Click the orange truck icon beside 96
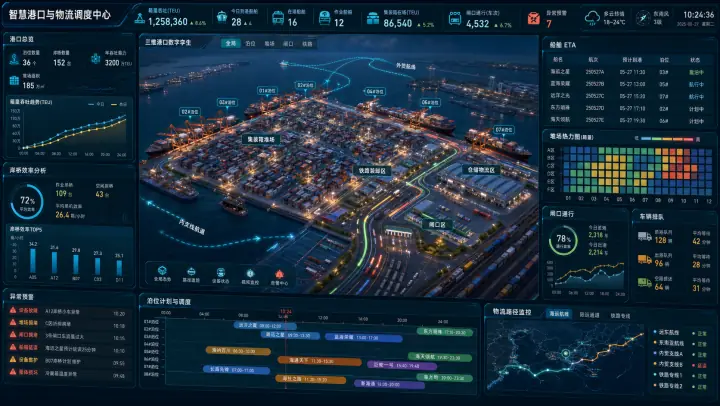The width and height of the screenshot is (720, 406). (x=645, y=259)
